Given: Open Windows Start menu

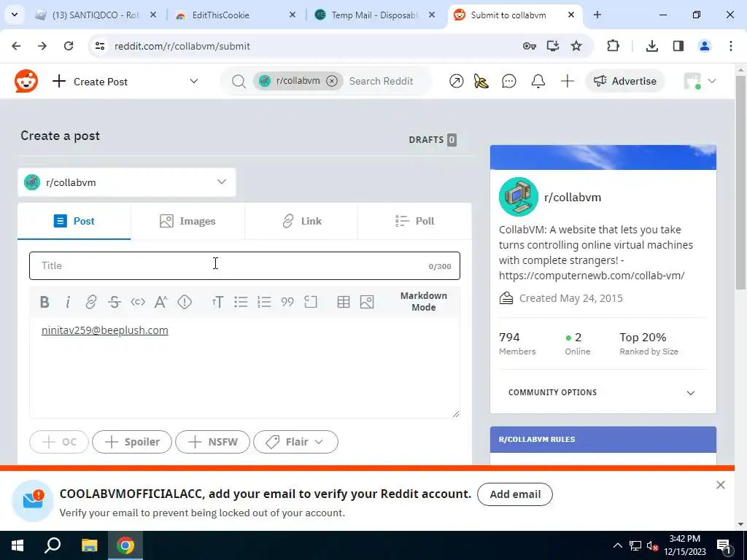Looking at the screenshot, I should (x=18, y=545).
